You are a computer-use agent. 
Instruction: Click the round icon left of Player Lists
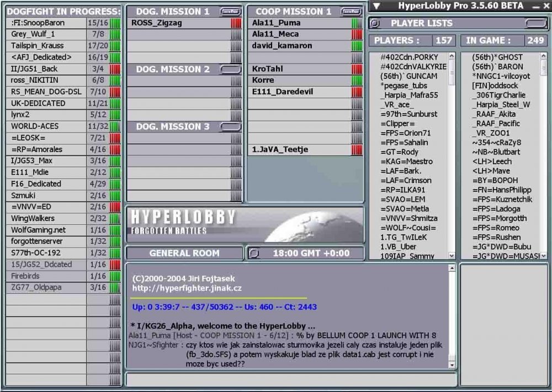[375, 23]
